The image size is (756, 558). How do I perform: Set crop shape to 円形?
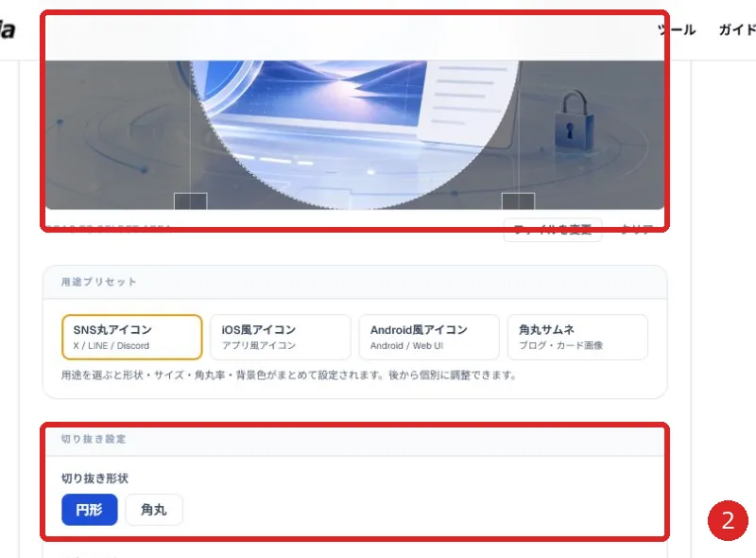[x=89, y=510]
